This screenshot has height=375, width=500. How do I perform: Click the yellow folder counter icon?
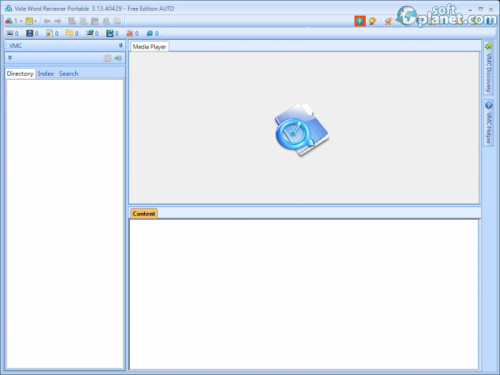tap(69, 33)
